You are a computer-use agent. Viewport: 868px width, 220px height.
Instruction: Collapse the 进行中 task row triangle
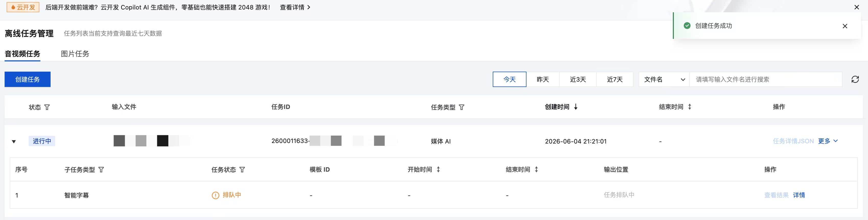coord(14,141)
